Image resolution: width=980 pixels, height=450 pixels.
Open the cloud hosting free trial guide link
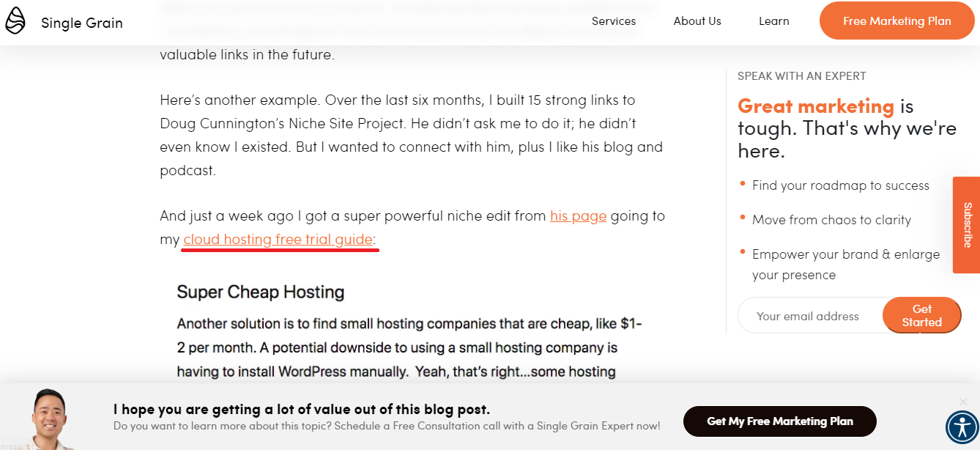click(277, 239)
